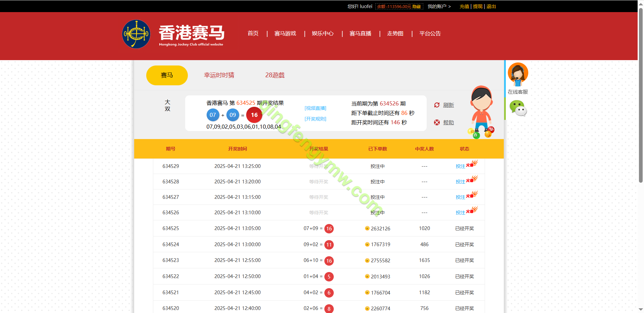This screenshot has width=644, height=313.
Task: Click the cartoon boy mascot image
Action: [481, 111]
